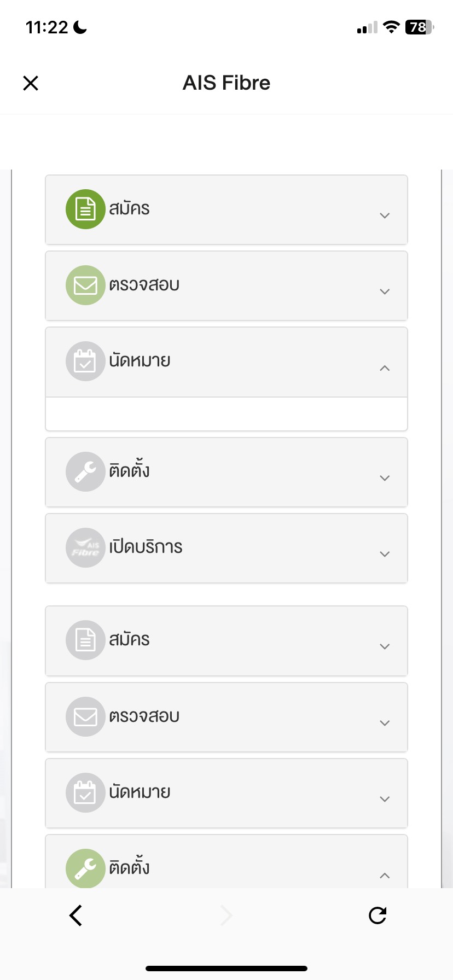453x980 pixels.
Task: Open the เปิดบริการ header label
Action: coord(146,547)
